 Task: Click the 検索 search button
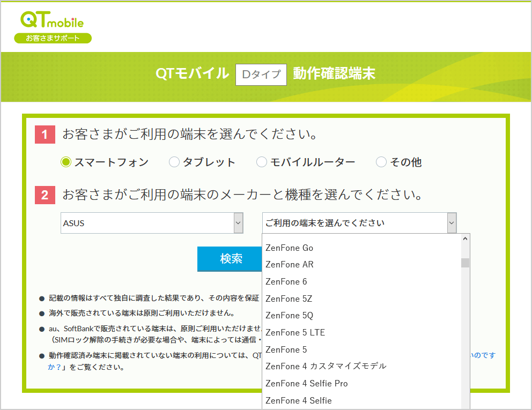[x=231, y=259]
